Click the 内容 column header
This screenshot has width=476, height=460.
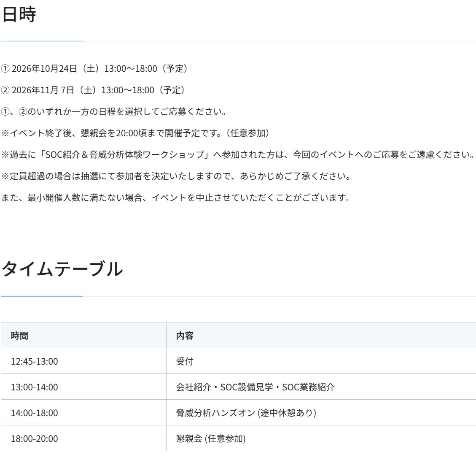[x=321, y=336]
